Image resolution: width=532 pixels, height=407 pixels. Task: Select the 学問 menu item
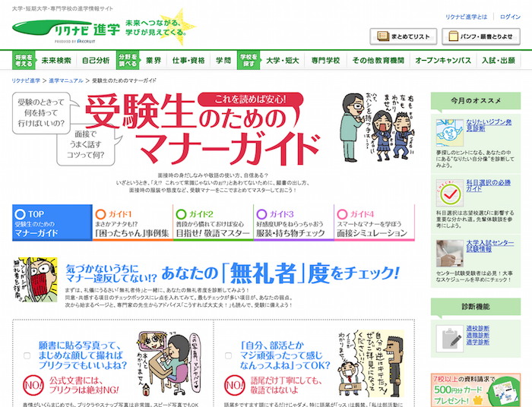tap(223, 61)
